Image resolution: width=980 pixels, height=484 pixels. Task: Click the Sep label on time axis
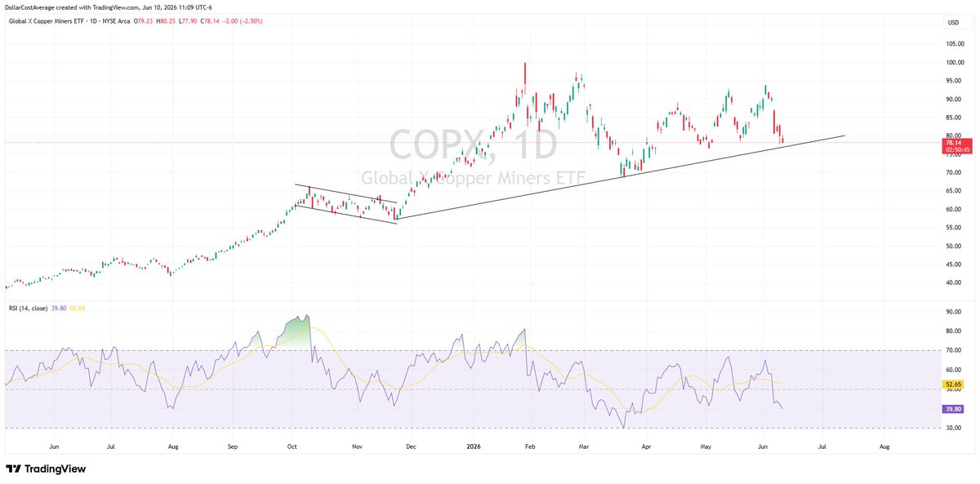(233, 447)
